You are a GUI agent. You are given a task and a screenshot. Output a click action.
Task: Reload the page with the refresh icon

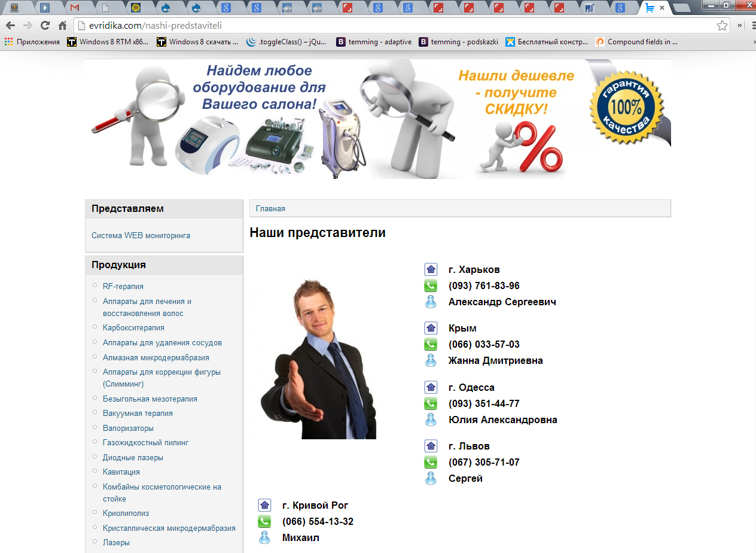click(45, 26)
